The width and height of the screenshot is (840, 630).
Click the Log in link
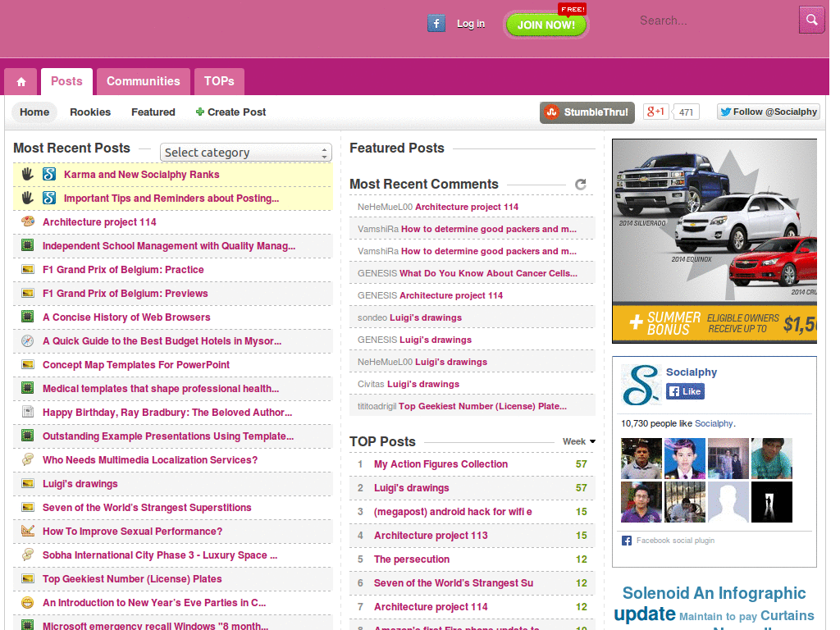tap(470, 24)
